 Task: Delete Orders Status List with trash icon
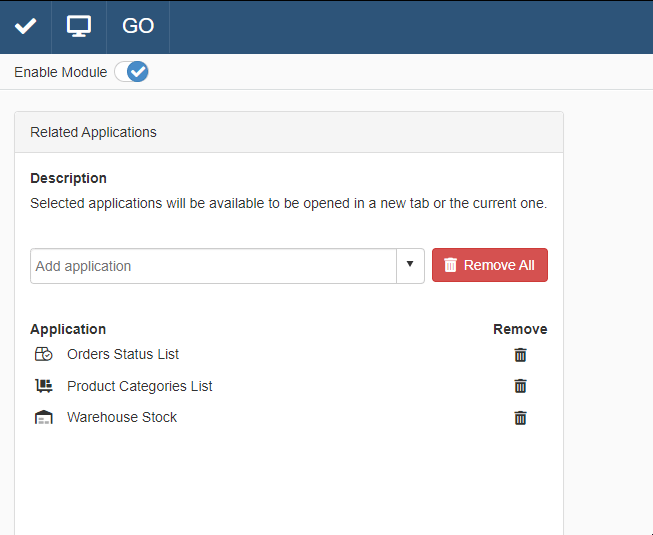(520, 355)
